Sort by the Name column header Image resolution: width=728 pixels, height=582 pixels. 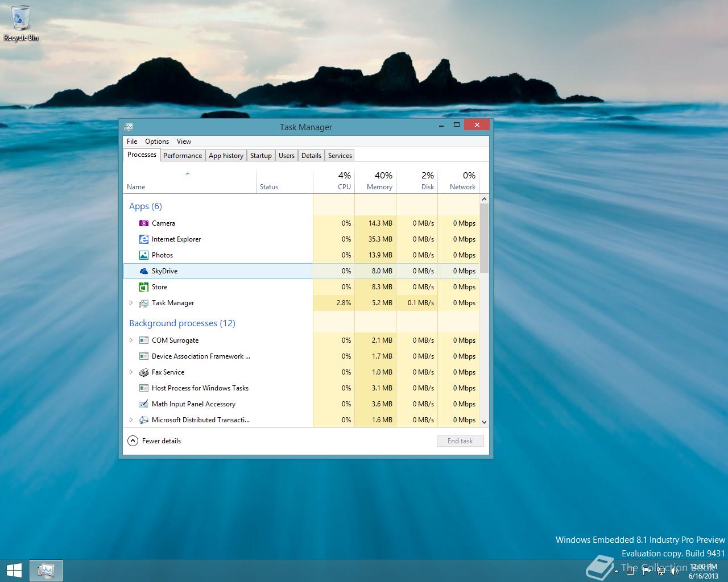190,181
